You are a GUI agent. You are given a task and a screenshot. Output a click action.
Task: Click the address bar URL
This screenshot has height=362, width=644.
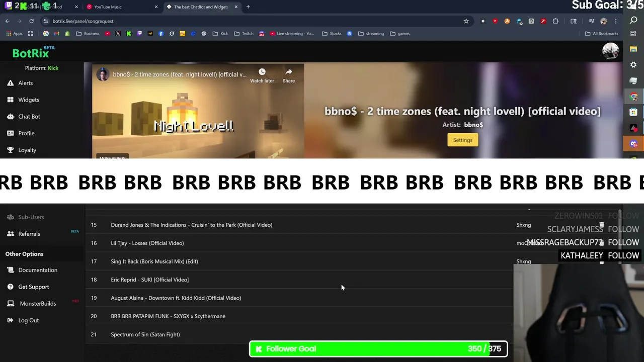pyautogui.click(x=83, y=21)
